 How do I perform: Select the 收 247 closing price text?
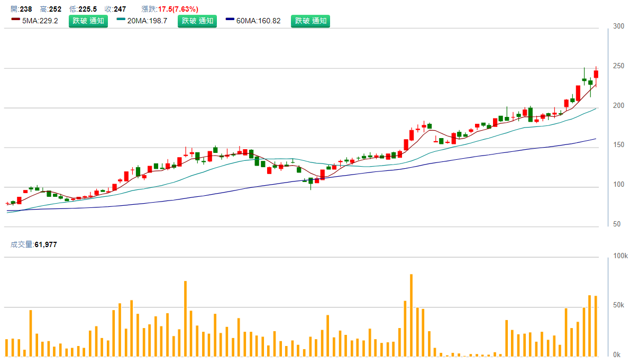point(115,9)
